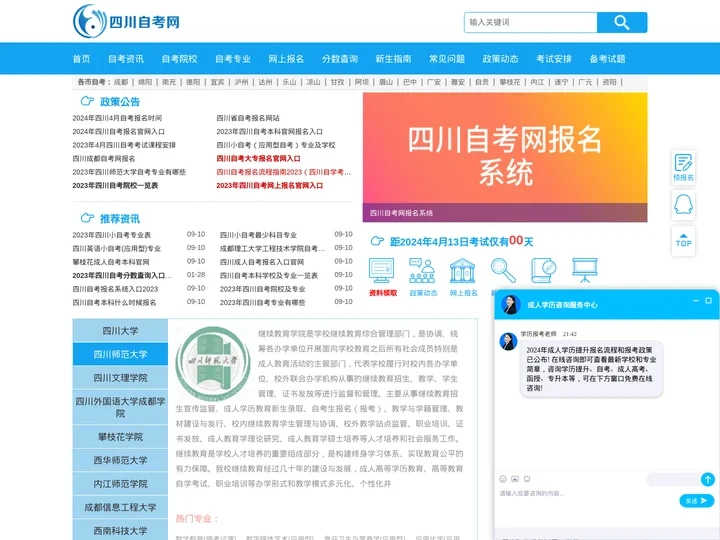Click the 攀枝花 city link
The height and width of the screenshot is (540, 720).
click(510, 82)
